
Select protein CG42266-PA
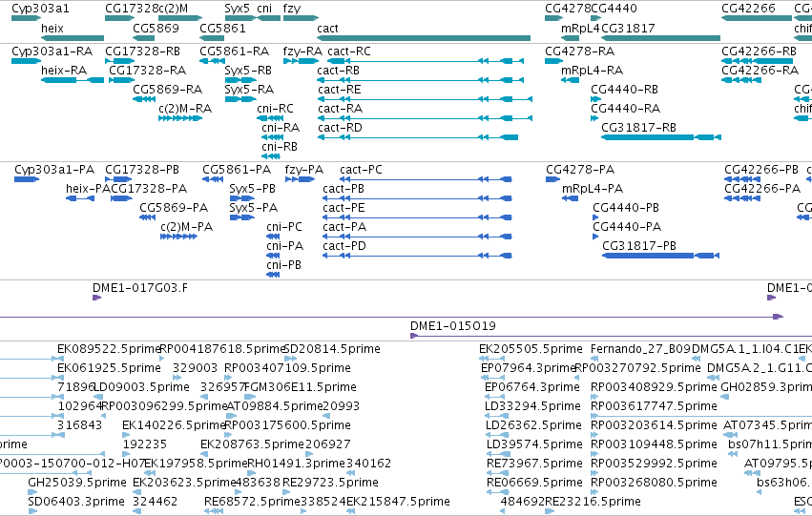[762, 189]
